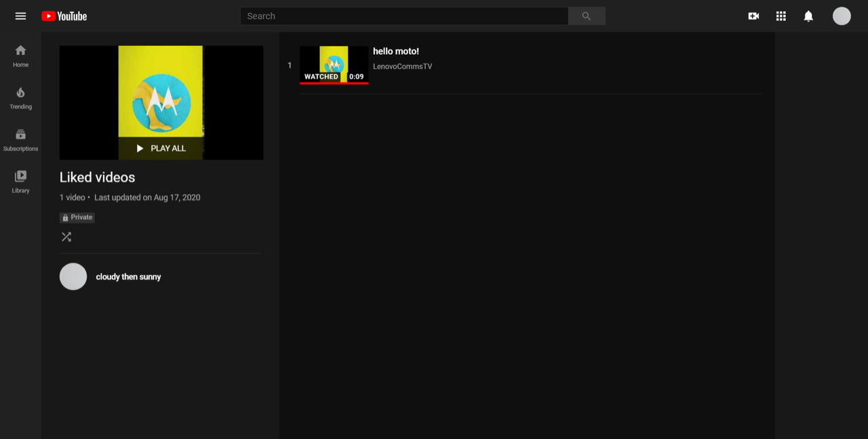Screen dimensions: 868x439
Task: Open the create video camera icon
Action: coord(753,16)
